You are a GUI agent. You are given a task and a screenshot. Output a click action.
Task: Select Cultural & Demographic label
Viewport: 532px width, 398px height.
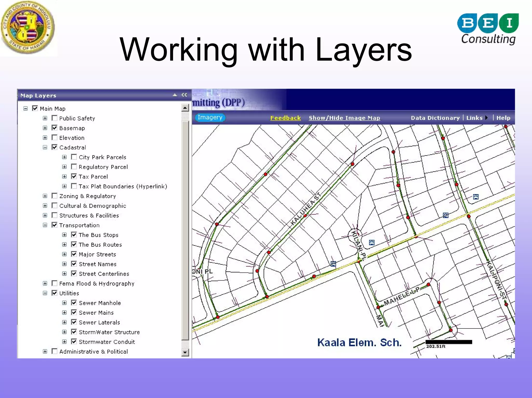93,206
